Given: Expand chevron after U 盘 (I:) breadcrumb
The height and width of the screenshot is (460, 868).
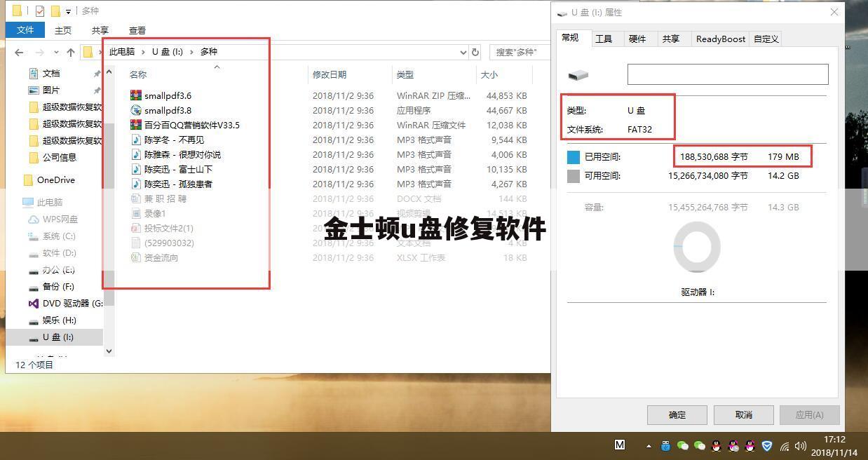Looking at the screenshot, I should tap(191, 52).
